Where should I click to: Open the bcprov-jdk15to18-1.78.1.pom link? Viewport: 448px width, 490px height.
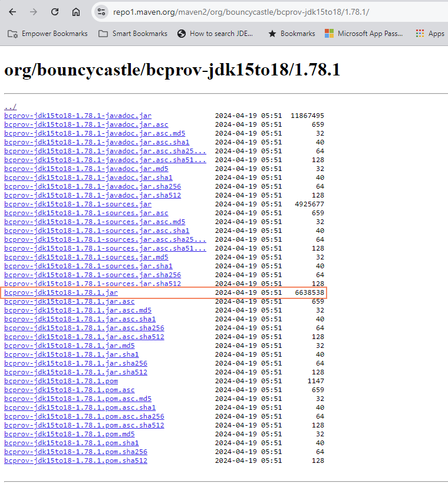61,381
